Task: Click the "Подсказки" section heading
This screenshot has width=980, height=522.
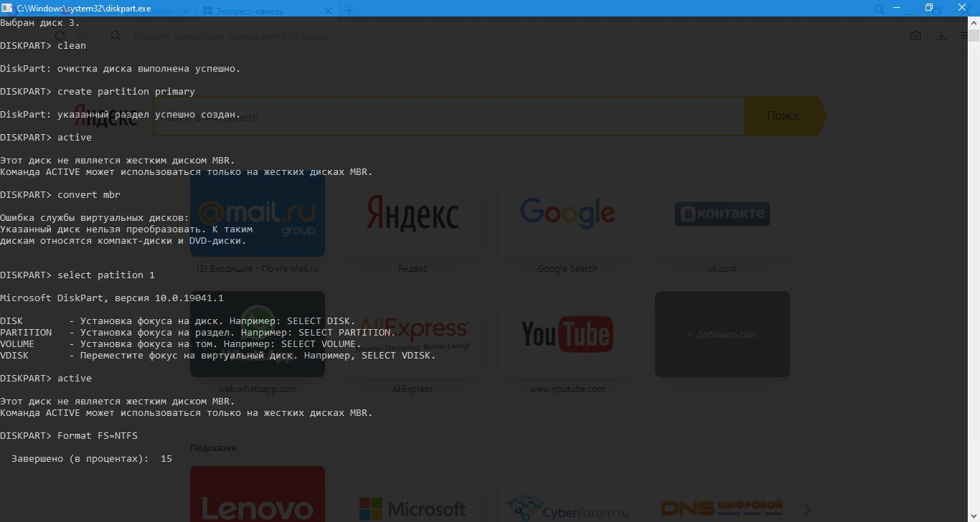Action: pos(213,448)
